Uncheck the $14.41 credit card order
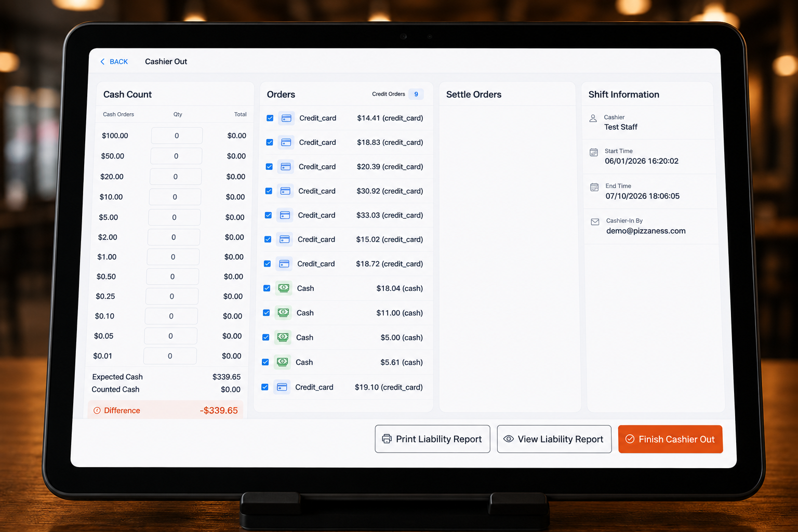Image resolution: width=798 pixels, height=532 pixels. pos(270,118)
